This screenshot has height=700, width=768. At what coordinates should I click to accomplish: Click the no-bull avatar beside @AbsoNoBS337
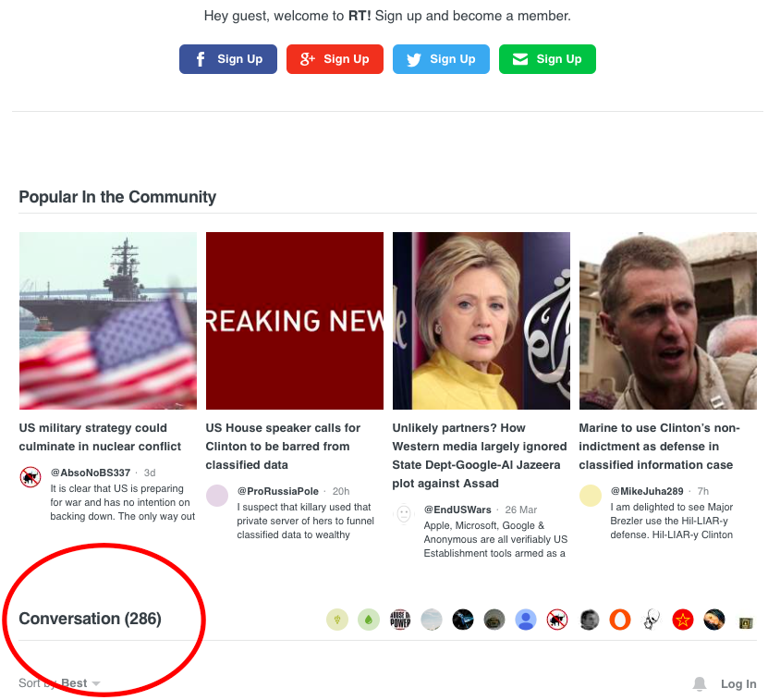pyautogui.click(x=30, y=477)
